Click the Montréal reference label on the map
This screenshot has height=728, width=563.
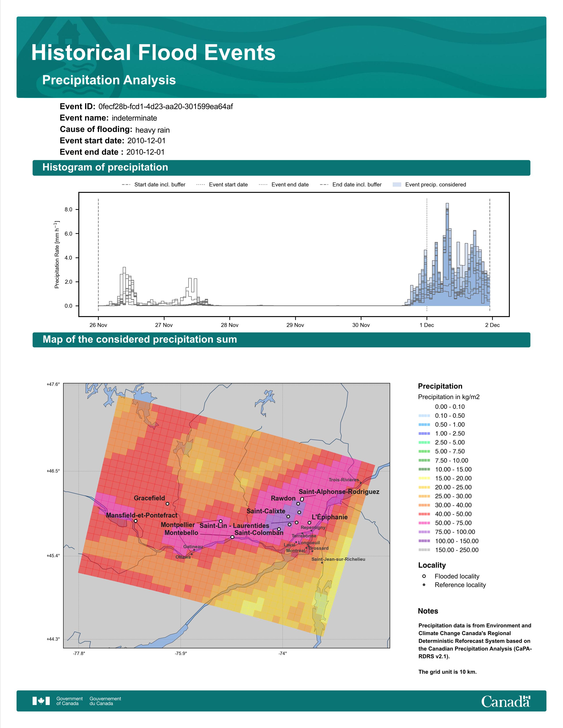pos(295,551)
